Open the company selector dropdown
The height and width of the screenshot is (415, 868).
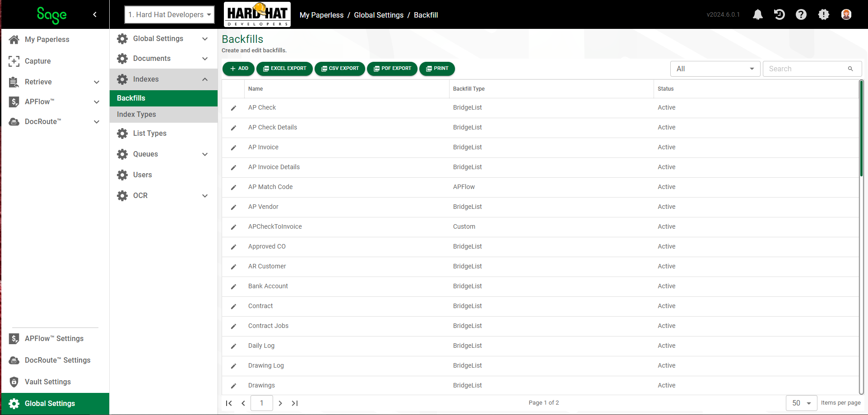click(x=170, y=14)
